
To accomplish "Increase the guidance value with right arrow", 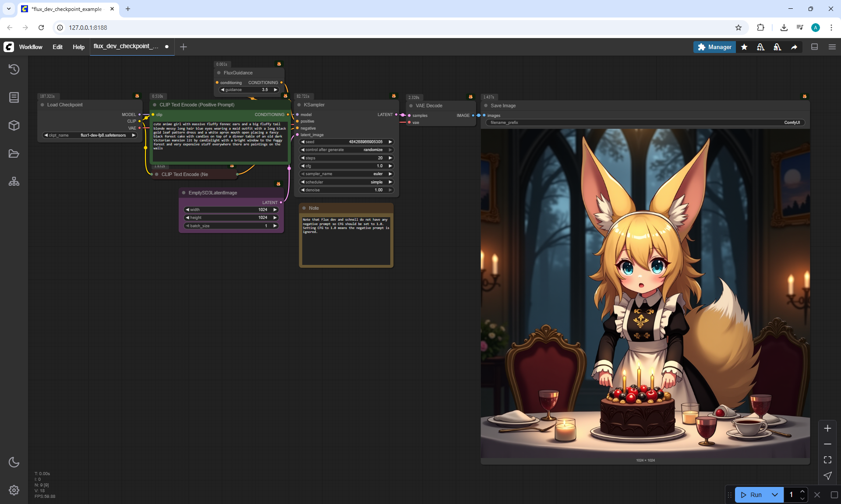I will pyautogui.click(x=276, y=90).
